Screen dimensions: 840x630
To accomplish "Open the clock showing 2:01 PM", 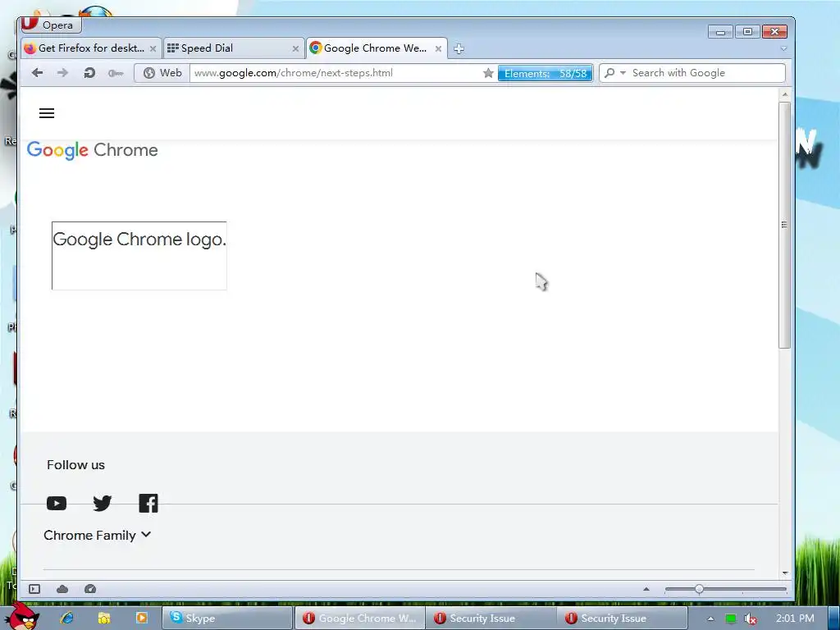I will point(795,619).
